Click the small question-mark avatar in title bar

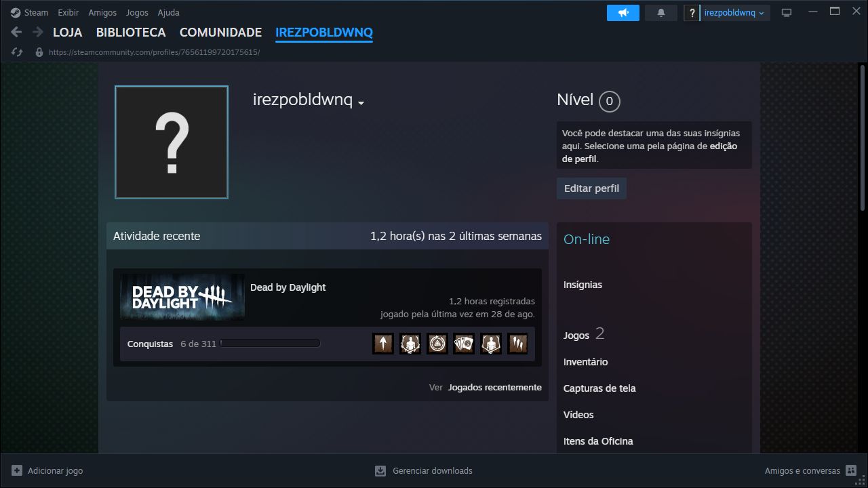(x=692, y=13)
